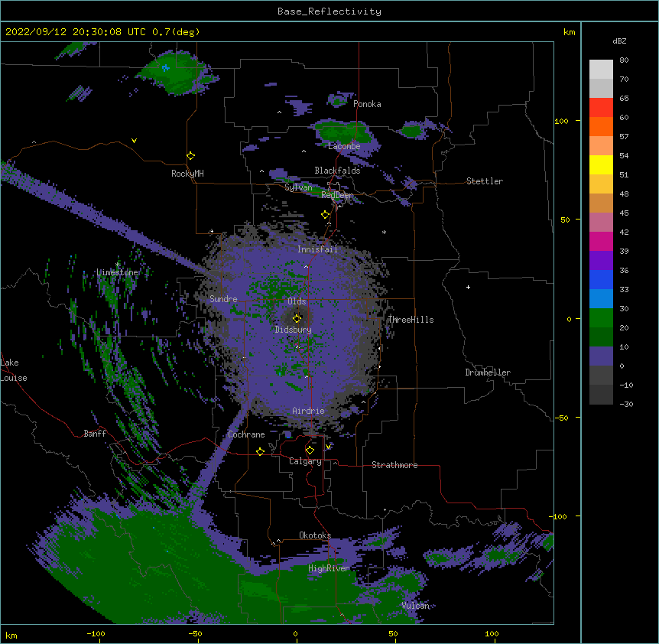This screenshot has width=659, height=644.
Task: Click the Ponoka city label
Action: click(x=367, y=104)
